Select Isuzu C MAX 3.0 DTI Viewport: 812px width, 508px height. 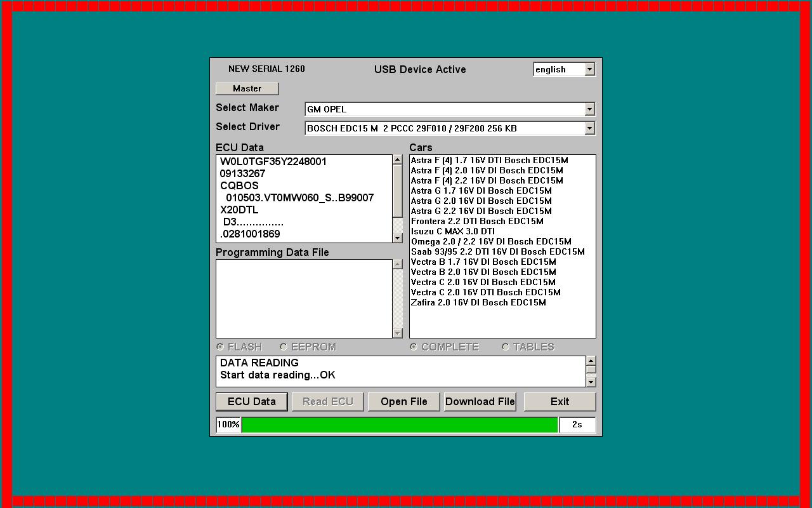453,231
